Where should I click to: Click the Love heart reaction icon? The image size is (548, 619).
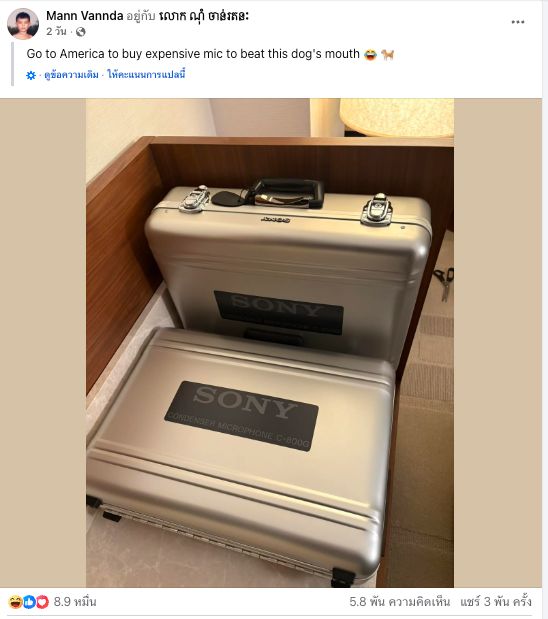[42, 602]
